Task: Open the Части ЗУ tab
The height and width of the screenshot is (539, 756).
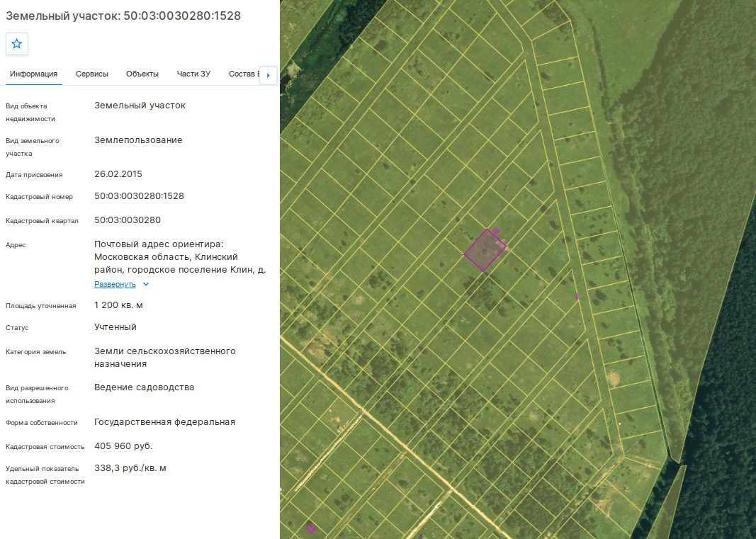Action: tap(193, 74)
